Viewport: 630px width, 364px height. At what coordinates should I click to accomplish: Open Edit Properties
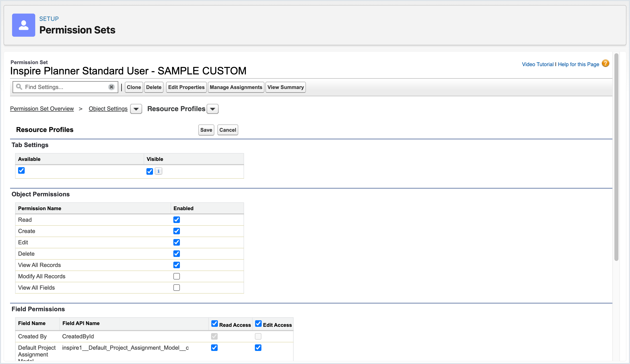[186, 87]
